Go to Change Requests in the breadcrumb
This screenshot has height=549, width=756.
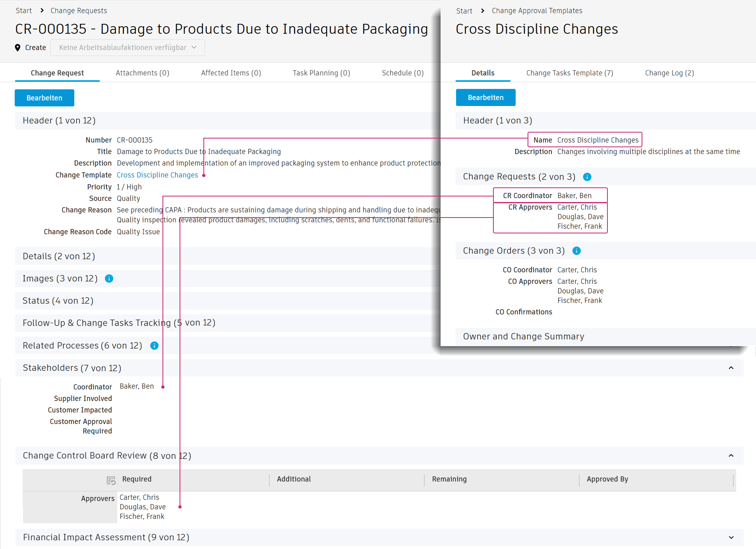(79, 11)
